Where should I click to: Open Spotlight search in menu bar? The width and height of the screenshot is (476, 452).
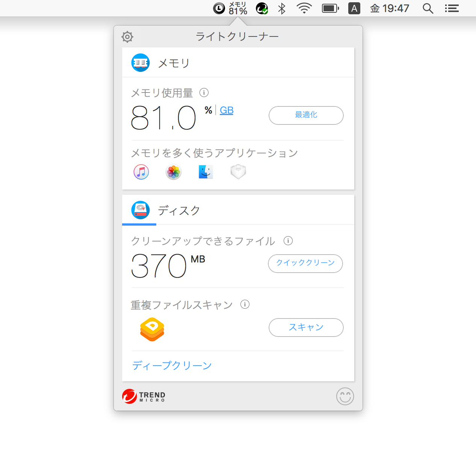pyautogui.click(x=428, y=8)
